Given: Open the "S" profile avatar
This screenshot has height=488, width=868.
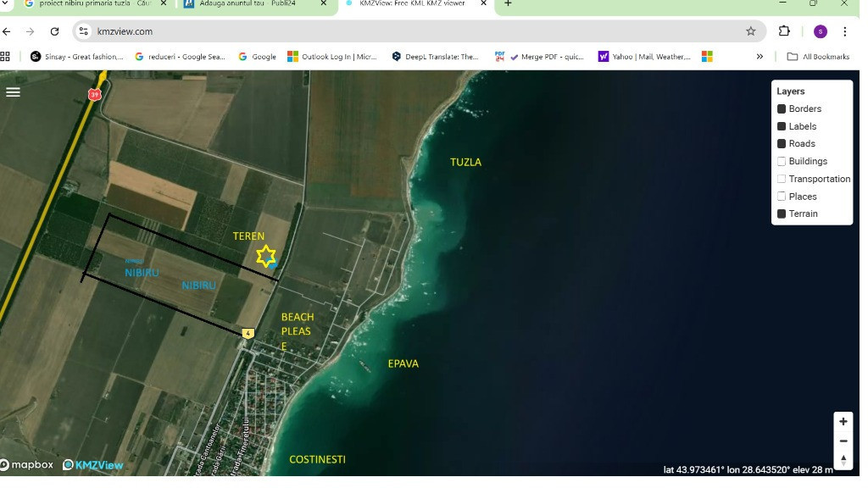Looking at the screenshot, I should 820,30.
